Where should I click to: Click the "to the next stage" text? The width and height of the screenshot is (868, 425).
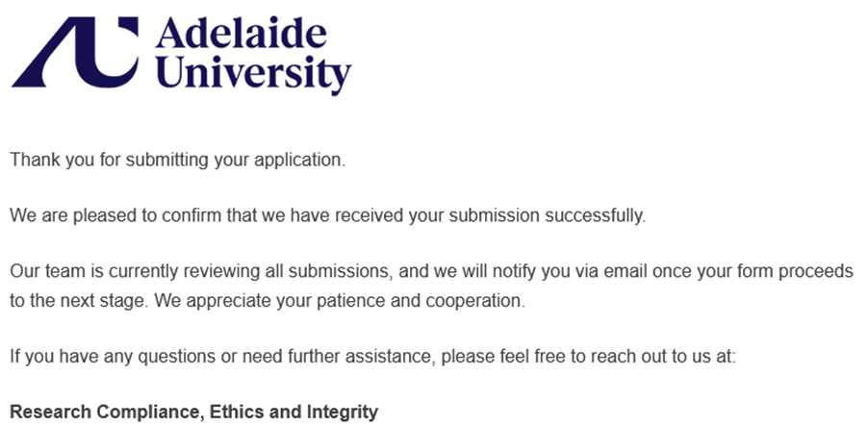72,300
